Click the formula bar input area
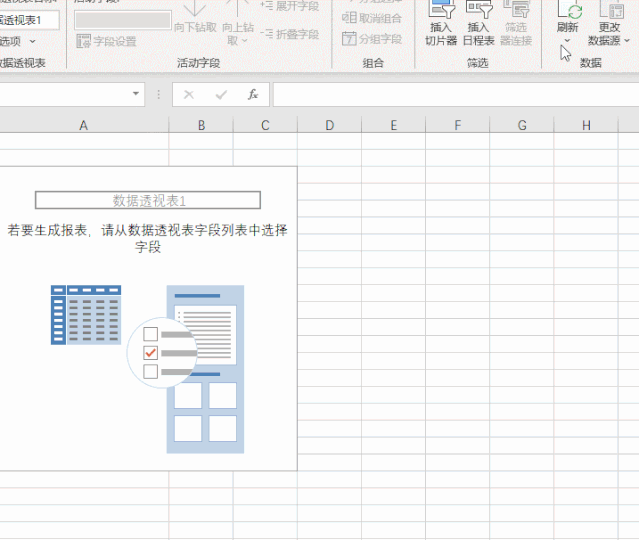Image resolution: width=639 pixels, height=540 pixels. (x=456, y=95)
